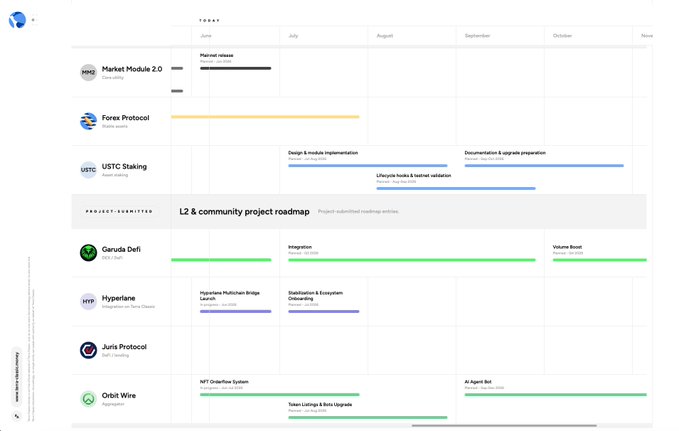Click the HYP Hyperlane avatar icon
This screenshot has height=431, width=679.
click(88, 301)
